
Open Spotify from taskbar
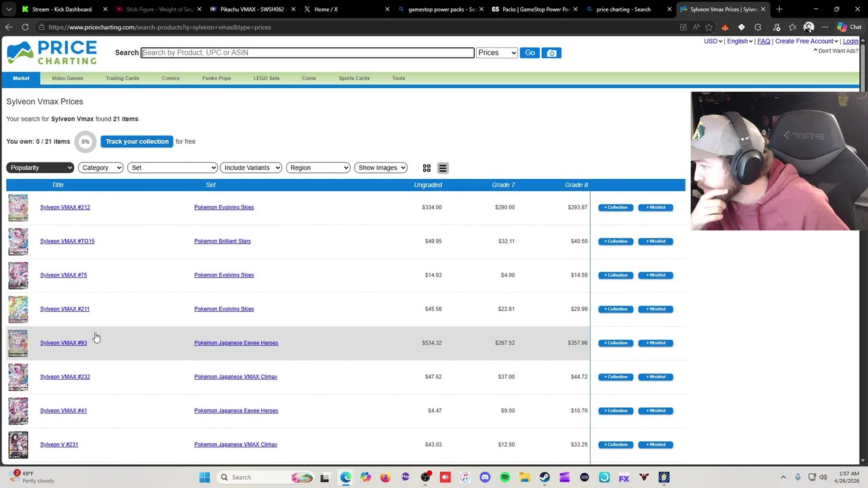[505, 477]
